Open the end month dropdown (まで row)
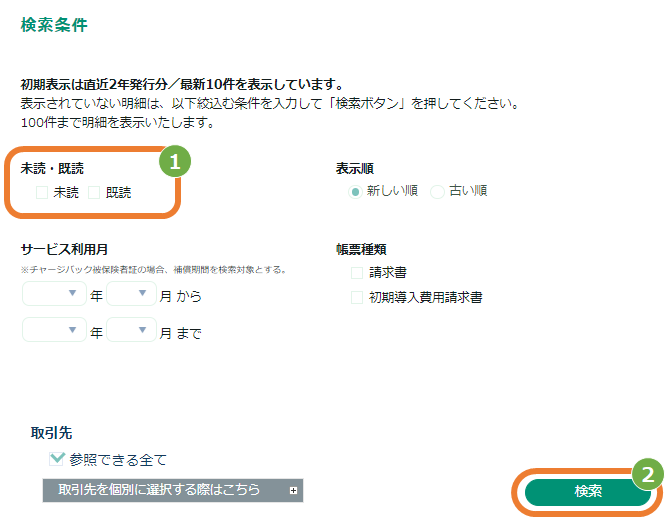The image size is (668, 522). 131,329
